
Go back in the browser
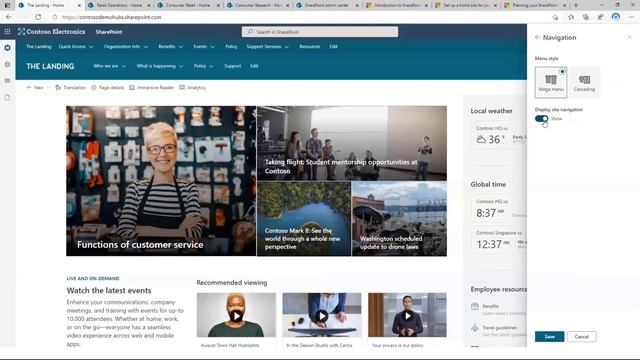9,17
